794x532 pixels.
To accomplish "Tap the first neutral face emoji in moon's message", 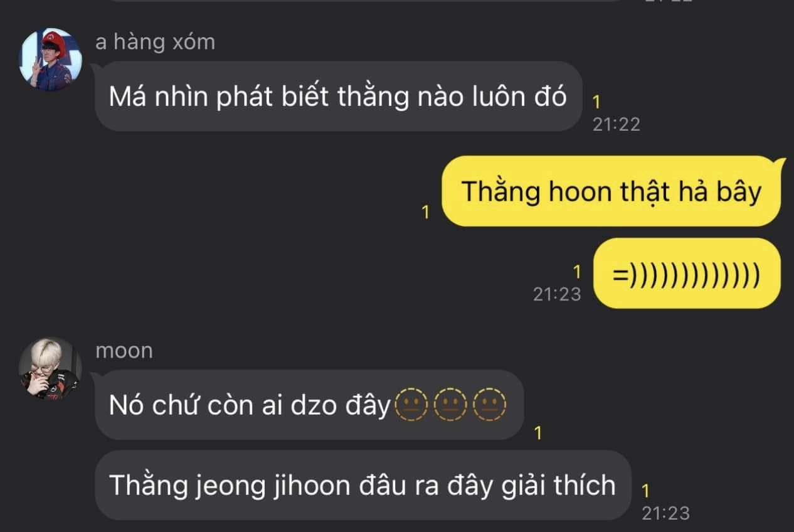I will pyautogui.click(x=411, y=406).
